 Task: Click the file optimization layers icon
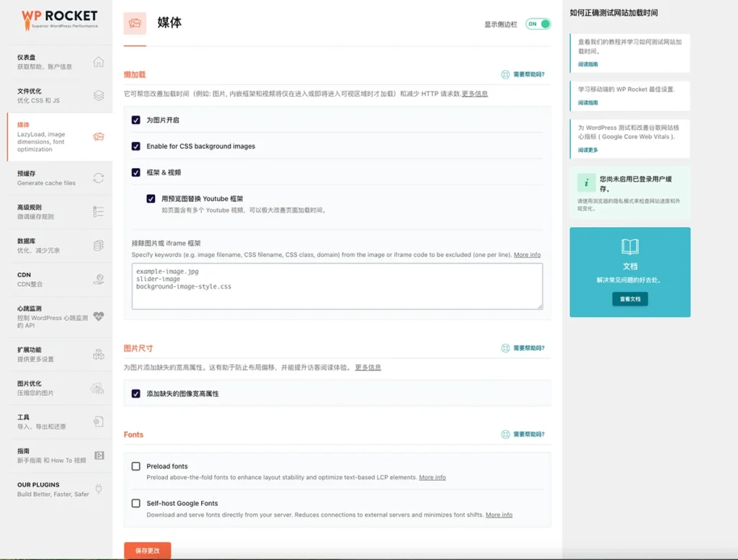[x=99, y=95]
